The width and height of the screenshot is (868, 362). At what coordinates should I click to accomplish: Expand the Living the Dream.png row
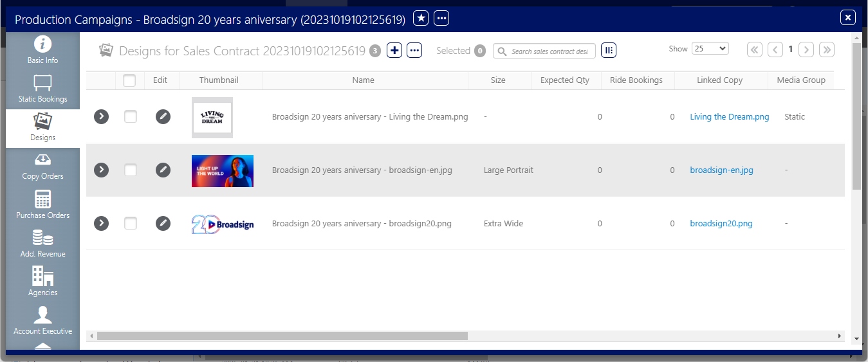click(x=101, y=116)
